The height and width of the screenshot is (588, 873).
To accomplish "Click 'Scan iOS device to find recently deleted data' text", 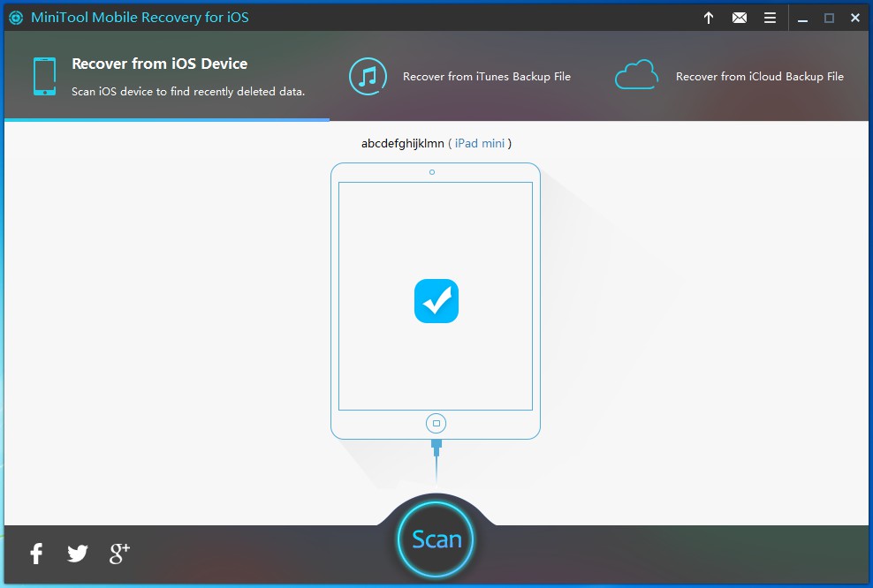I will [x=188, y=91].
